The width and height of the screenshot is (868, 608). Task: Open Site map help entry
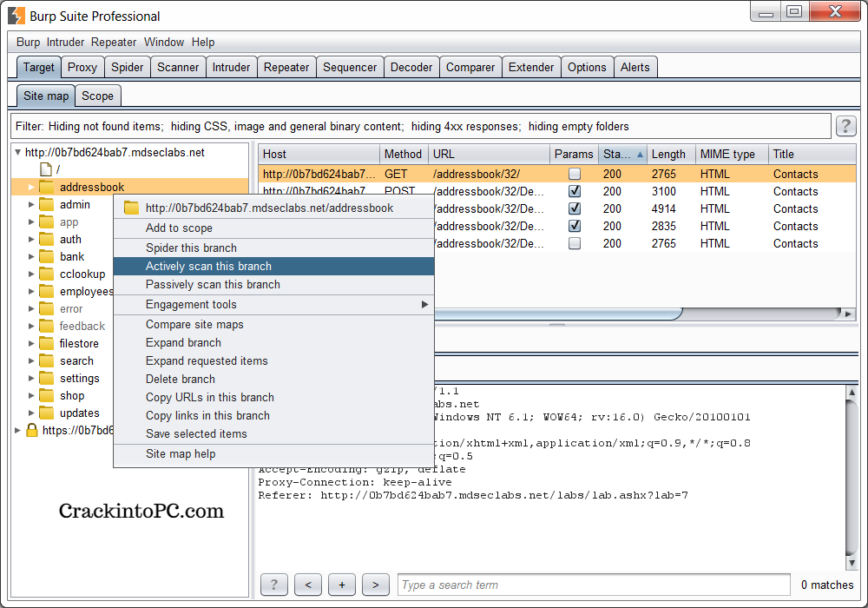(273, 454)
